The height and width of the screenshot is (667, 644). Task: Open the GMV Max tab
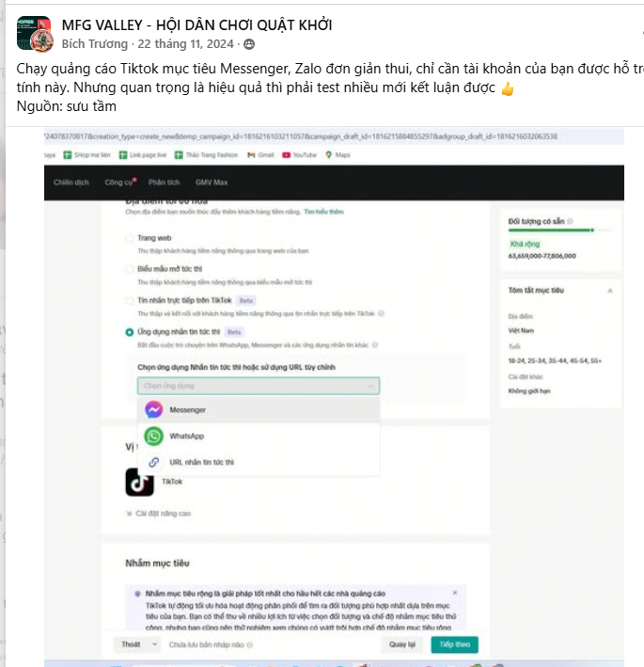[x=212, y=183]
